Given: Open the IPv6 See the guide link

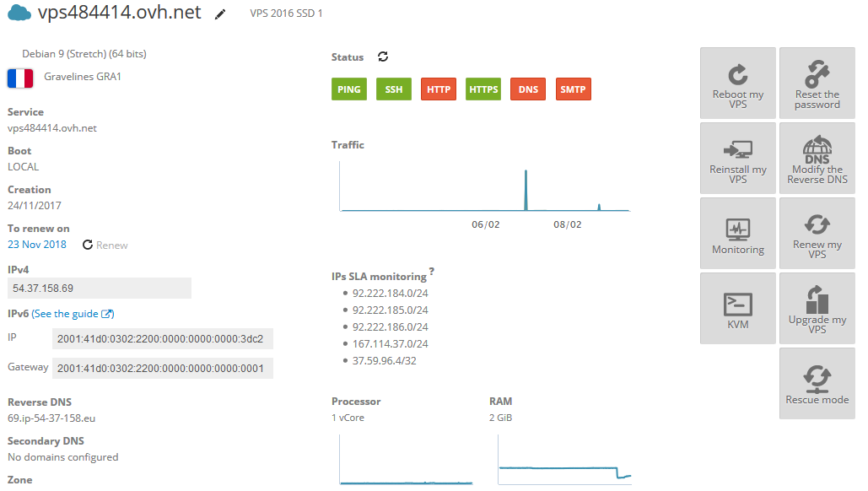Looking at the screenshot, I should [x=73, y=314].
